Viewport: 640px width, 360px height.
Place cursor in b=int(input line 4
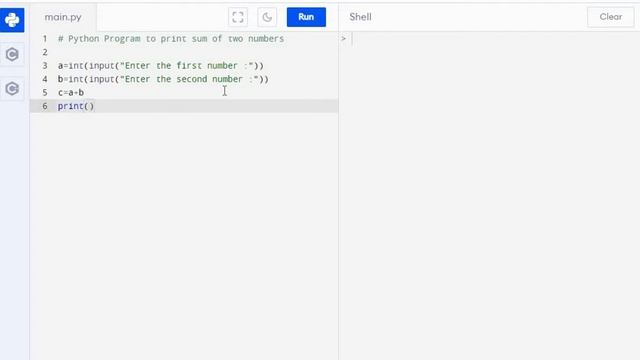[x=163, y=79]
